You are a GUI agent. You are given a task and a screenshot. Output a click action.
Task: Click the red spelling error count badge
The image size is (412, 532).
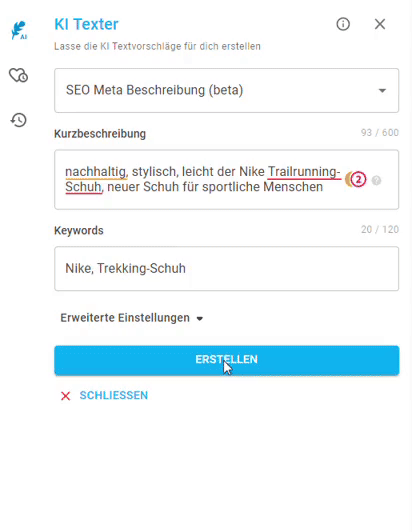click(358, 179)
